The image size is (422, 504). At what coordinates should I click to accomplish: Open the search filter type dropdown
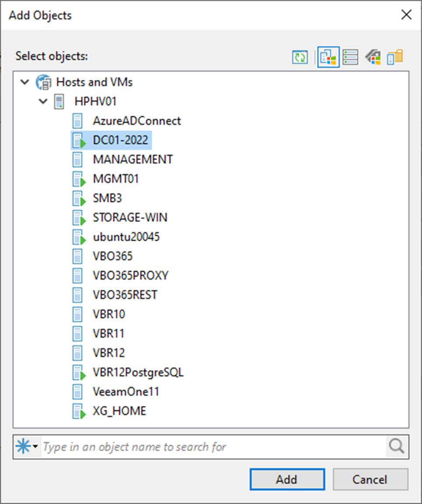click(28, 446)
